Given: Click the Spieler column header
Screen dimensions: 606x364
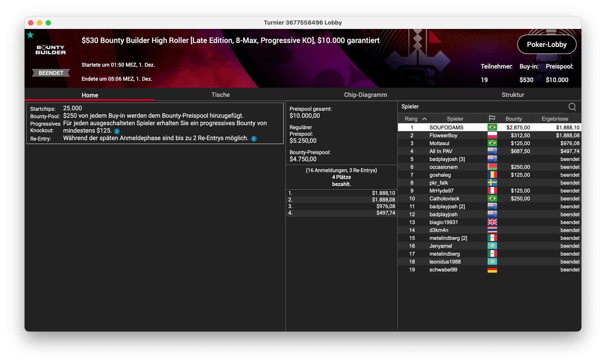Looking at the screenshot, I should click(x=455, y=119).
